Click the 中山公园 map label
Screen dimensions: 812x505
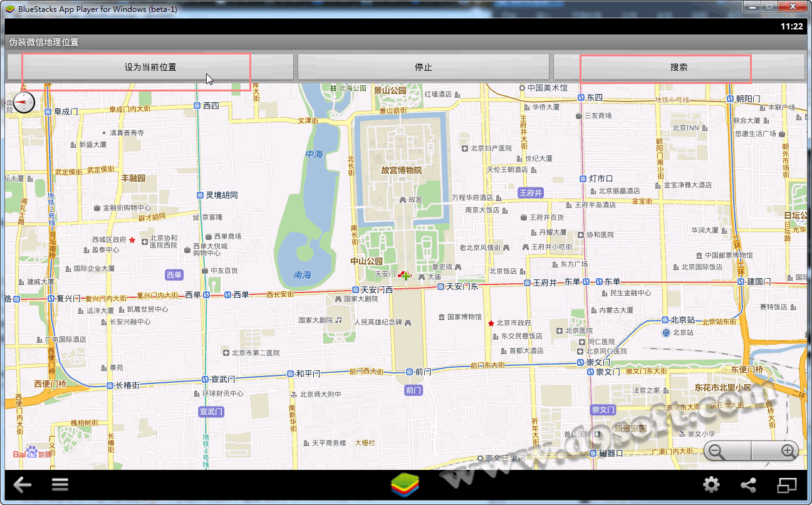tap(367, 261)
